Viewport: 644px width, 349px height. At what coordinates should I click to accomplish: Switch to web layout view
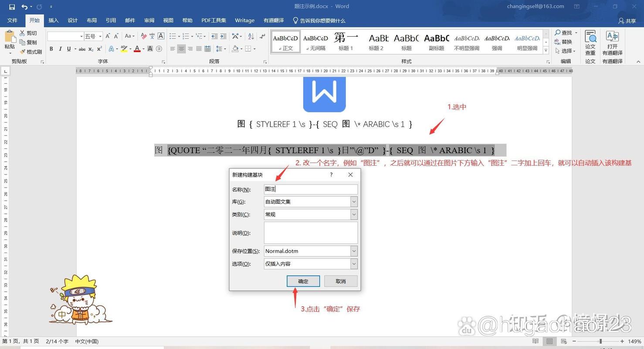(x=563, y=341)
